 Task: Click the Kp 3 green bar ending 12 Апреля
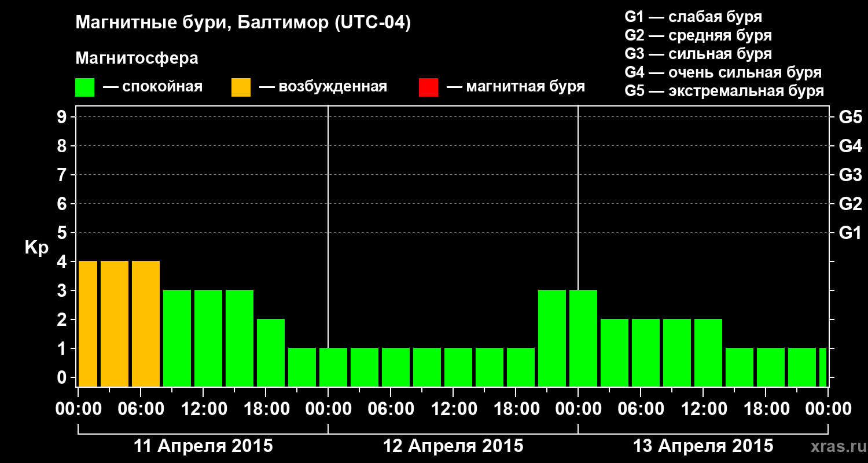[x=552, y=338]
